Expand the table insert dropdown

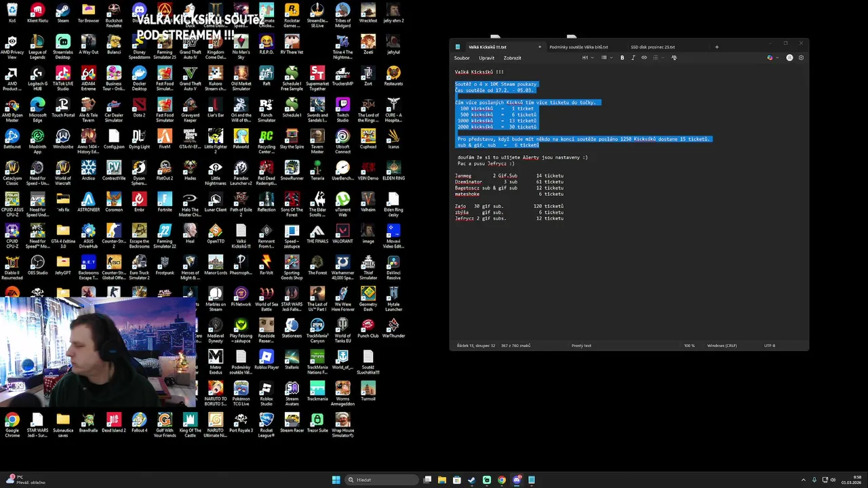[x=657, y=58]
